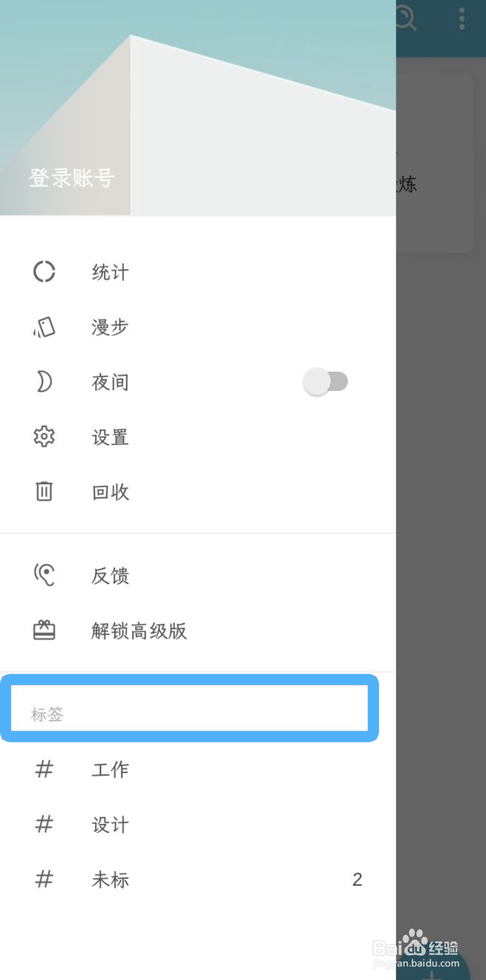The height and width of the screenshot is (980, 486).
Task: Open 设置 via the gear icon
Action: click(44, 437)
